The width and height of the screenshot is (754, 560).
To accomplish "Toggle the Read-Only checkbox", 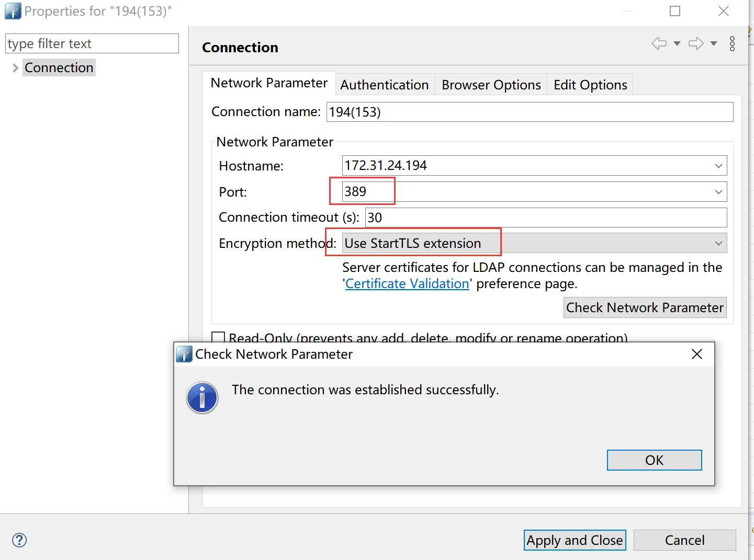I will (x=218, y=337).
